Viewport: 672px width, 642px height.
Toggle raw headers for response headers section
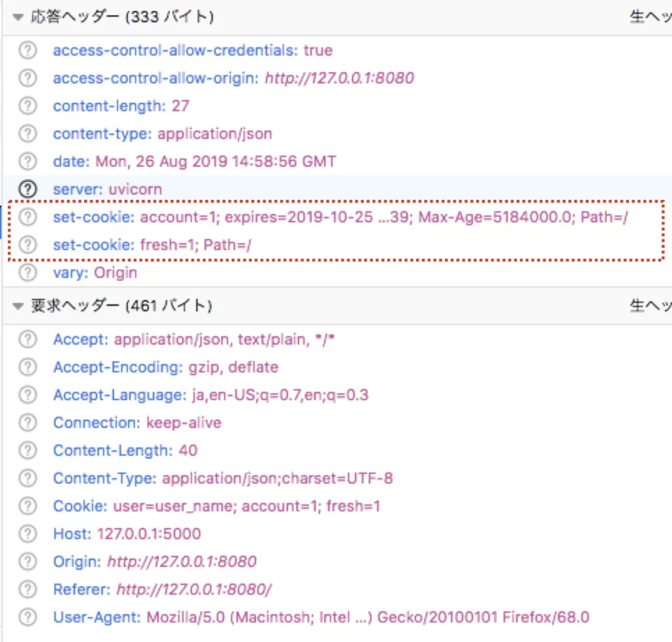point(650,17)
